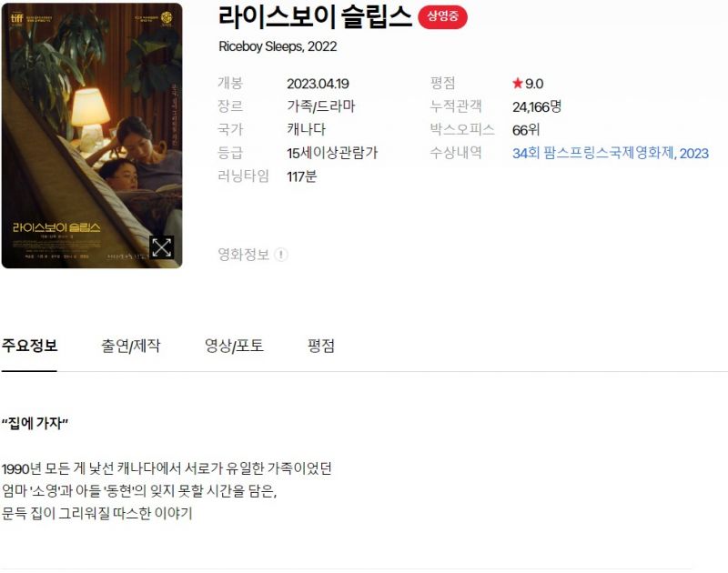Screen dimensions: 728x573
Task: Click the info icon beside 영화정보
Action: point(281,255)
